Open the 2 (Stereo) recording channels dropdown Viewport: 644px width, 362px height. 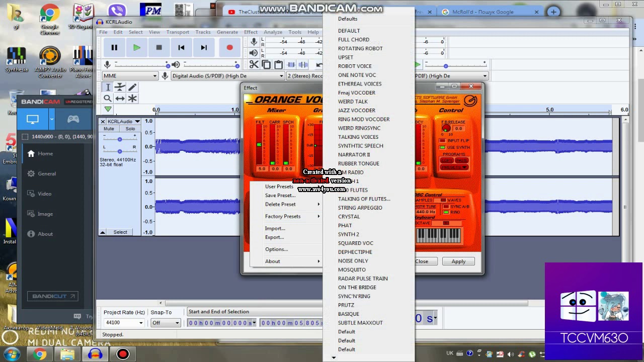coord(305,76)
